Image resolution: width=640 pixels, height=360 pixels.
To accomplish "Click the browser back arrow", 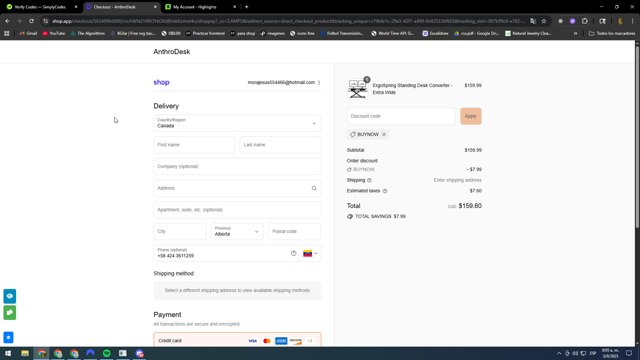I will coord(7,21).
